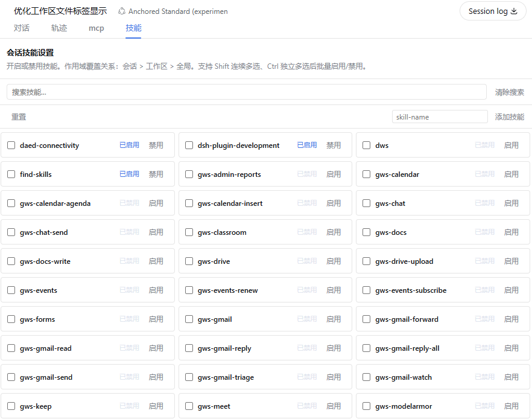Click the gws-classroom skill name

[222, 232]
